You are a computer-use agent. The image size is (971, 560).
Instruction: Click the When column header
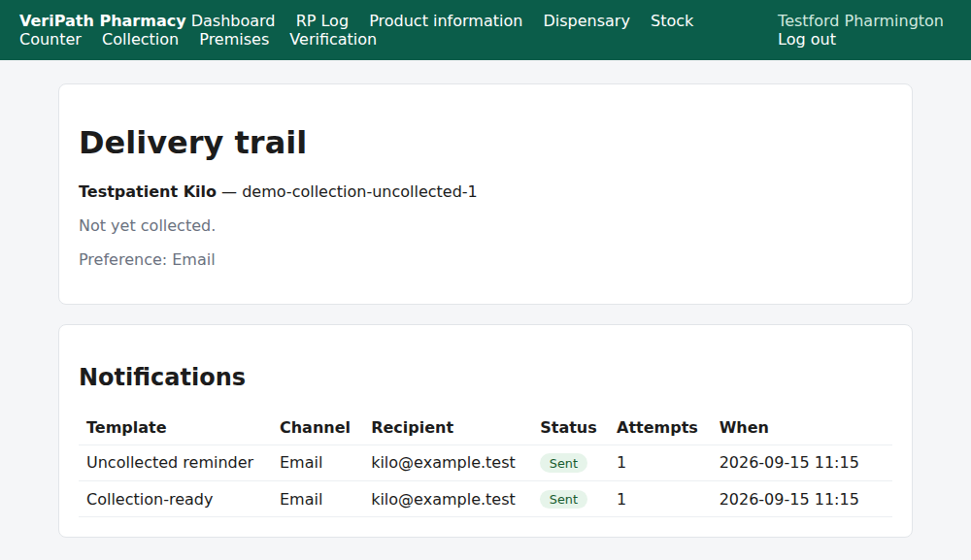744,428
